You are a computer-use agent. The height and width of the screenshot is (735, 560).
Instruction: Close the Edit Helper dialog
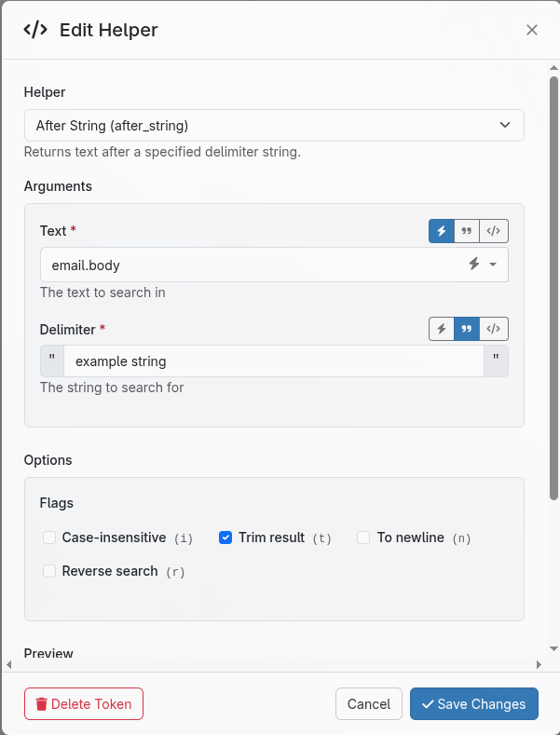532,30
